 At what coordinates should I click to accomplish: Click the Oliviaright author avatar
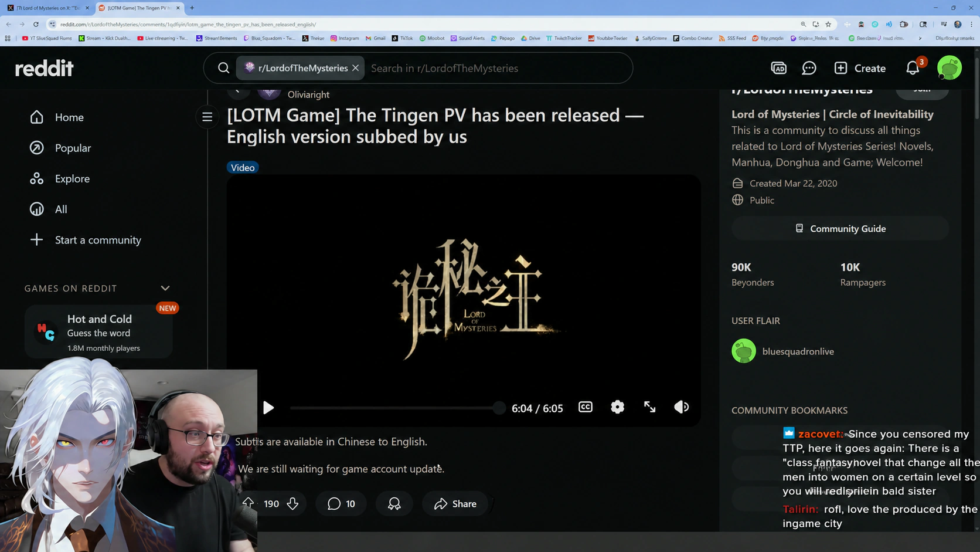click(269, 92)
